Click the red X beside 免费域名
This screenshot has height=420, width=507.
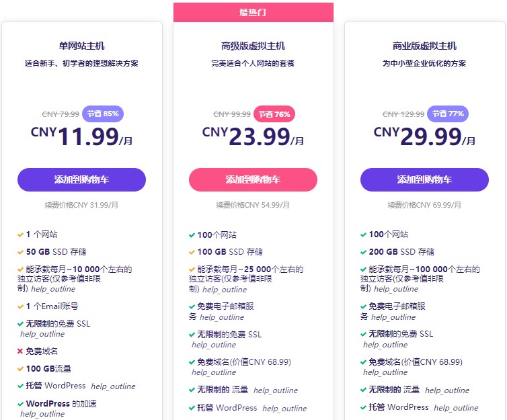tap(20, 351)
